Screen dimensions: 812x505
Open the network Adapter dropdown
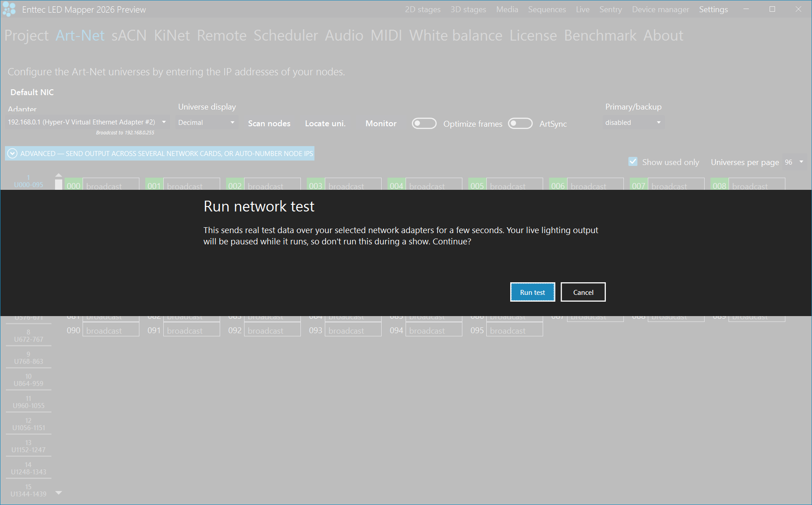(88, 122)
